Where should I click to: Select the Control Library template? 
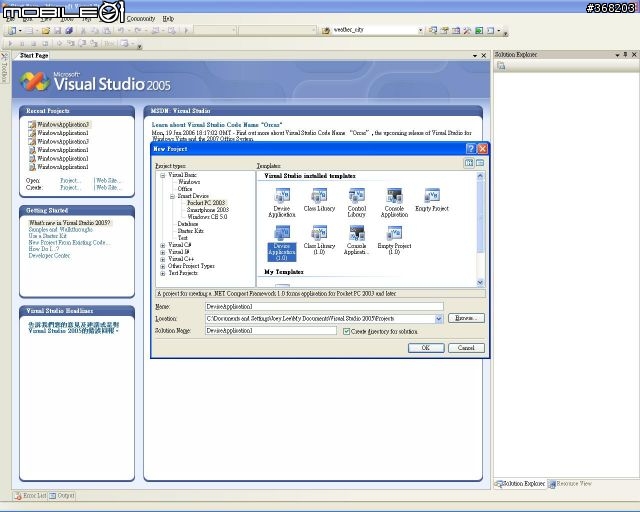356,203
